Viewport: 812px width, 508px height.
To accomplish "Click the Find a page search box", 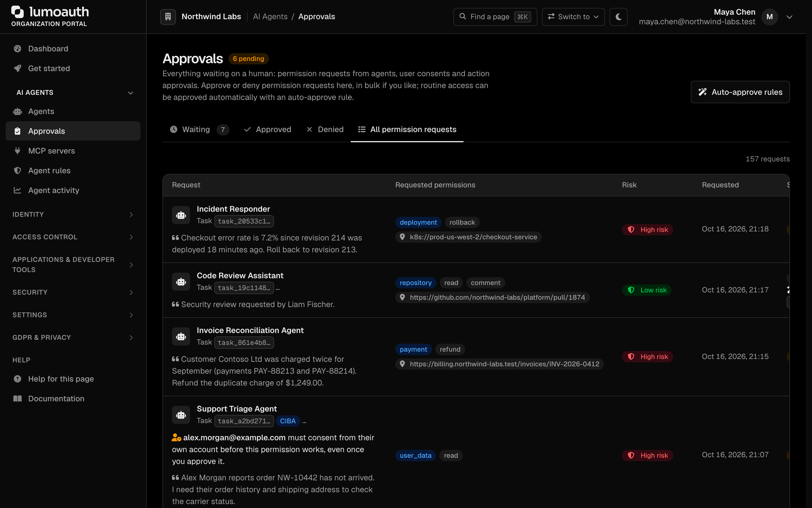I will point(495,17).
